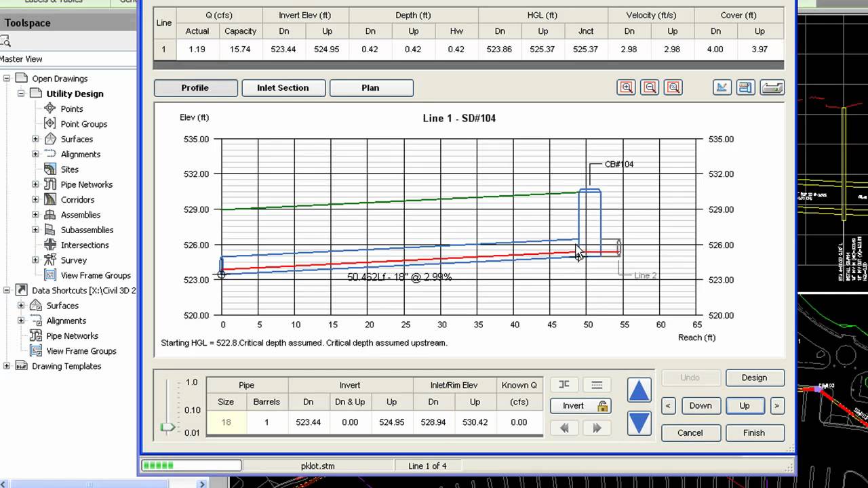Toggle the Invert lock button
868x488 pixels.
580,405
